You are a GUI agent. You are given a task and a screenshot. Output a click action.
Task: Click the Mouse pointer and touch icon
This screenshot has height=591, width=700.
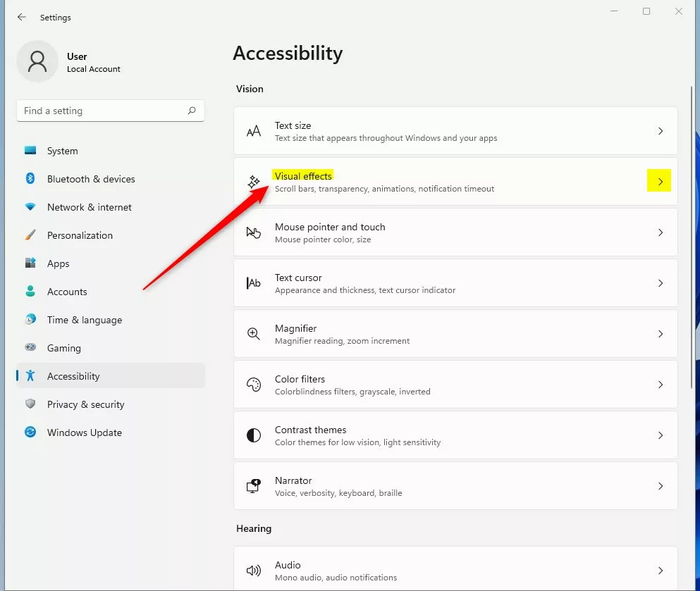click(x=254, y=232)
